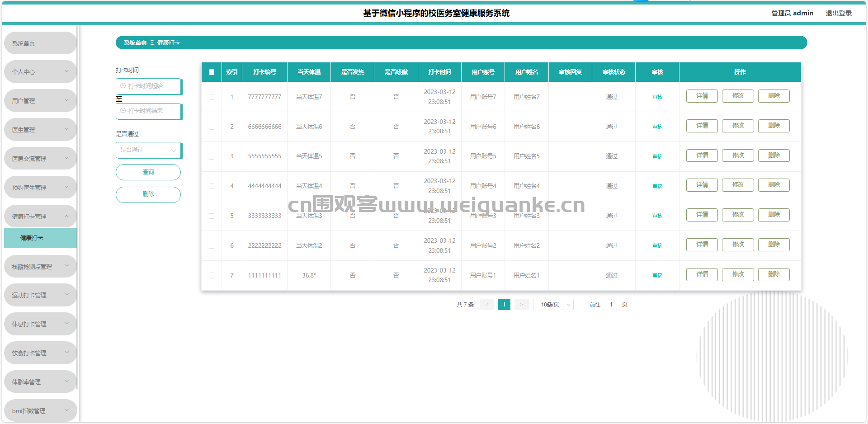Open 详情 for 用户账号7 row

point(702,96)
